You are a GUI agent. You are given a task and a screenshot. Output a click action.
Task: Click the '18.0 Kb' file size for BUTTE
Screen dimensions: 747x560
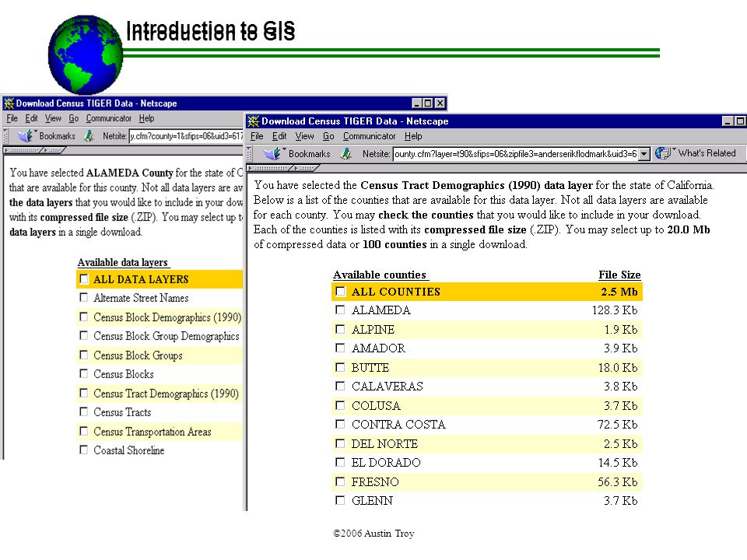[618, 368]
